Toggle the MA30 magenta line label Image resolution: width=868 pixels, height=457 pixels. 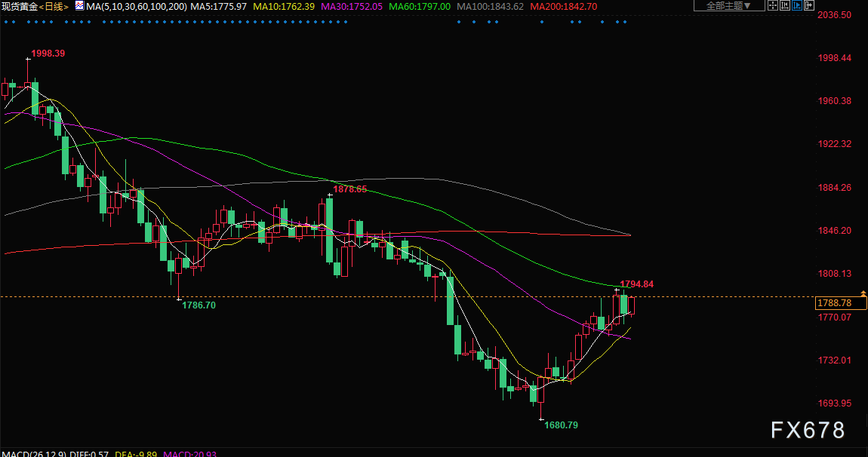[352, 6]
